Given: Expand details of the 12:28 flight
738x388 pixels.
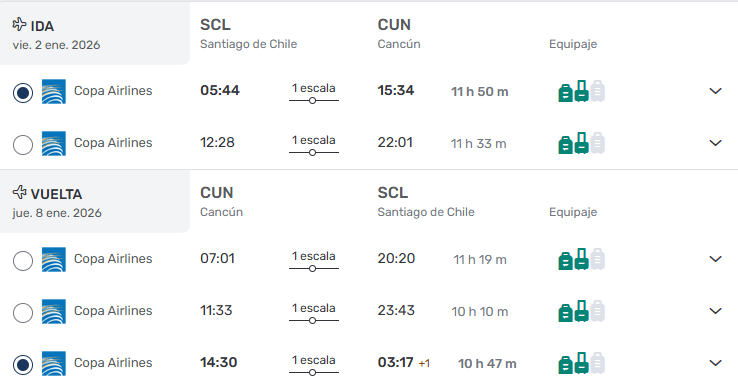Looking at the screenshot, I should (715, 143).
